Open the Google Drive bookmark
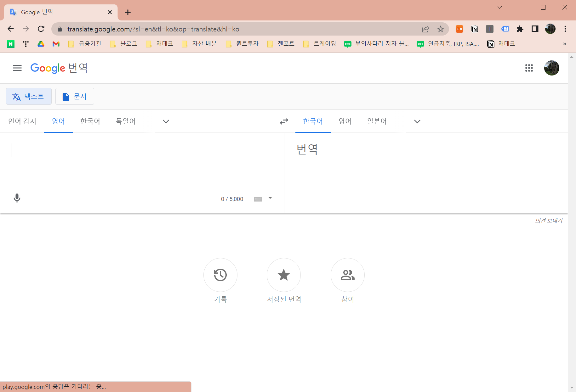Image resolution: width=576 pixels, height=392 pixels. coord(41,44)
